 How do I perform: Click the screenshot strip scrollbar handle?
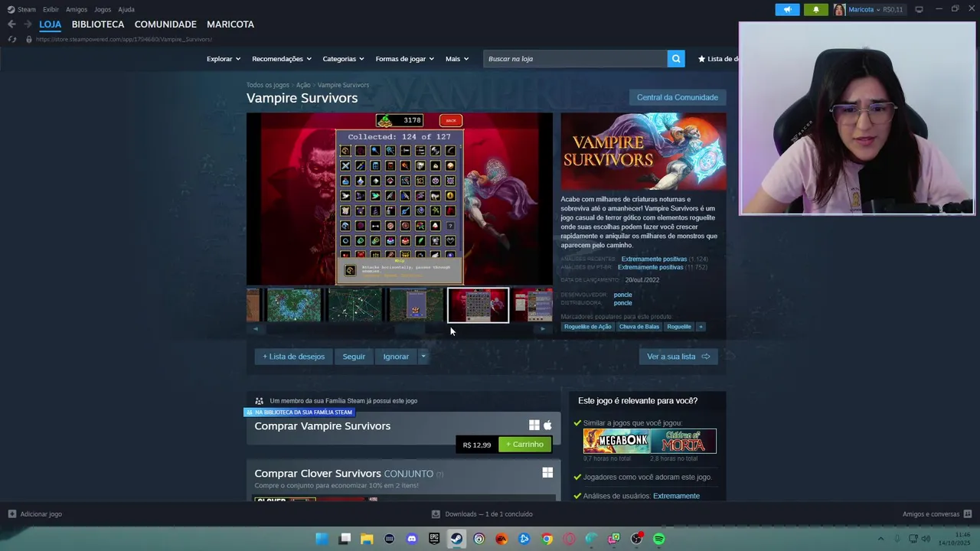[410, 329]
